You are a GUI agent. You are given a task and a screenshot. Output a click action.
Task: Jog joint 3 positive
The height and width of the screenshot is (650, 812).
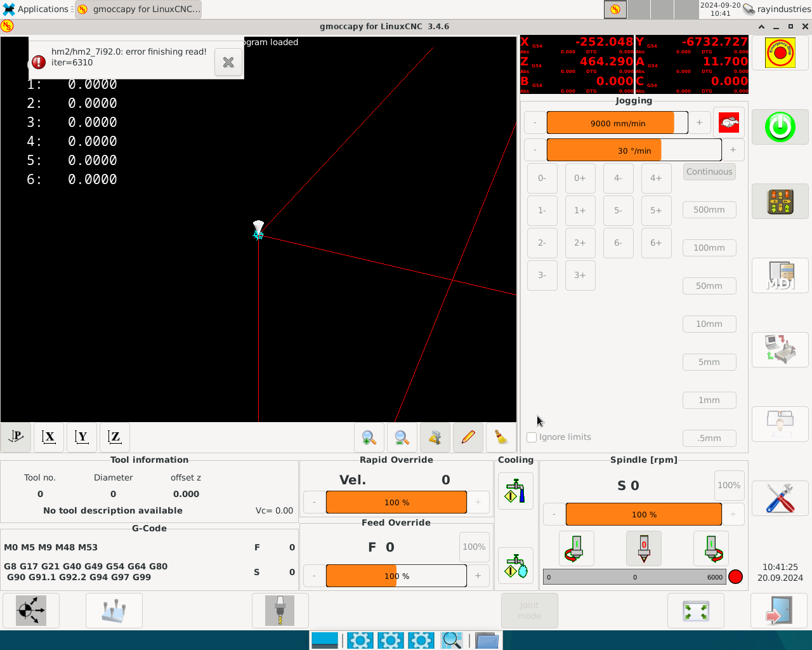580,275
